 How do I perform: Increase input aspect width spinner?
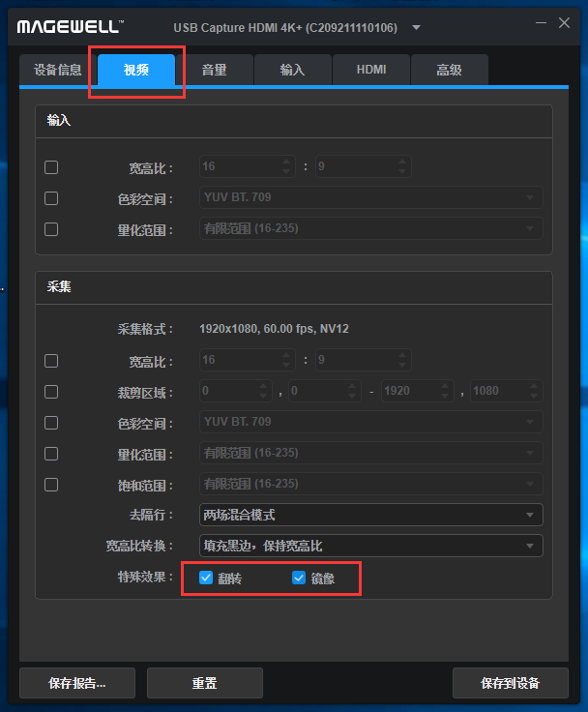coord(286,162)
